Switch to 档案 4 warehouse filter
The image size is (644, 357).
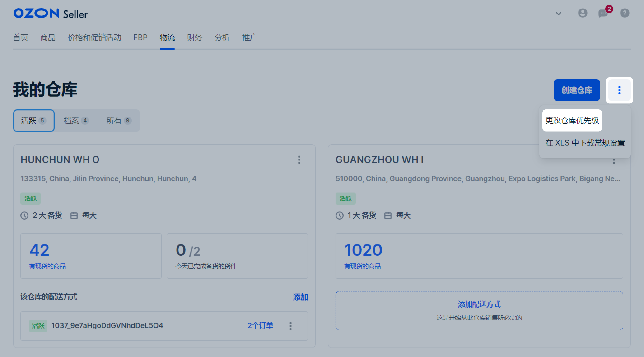(x=76, y=121)
